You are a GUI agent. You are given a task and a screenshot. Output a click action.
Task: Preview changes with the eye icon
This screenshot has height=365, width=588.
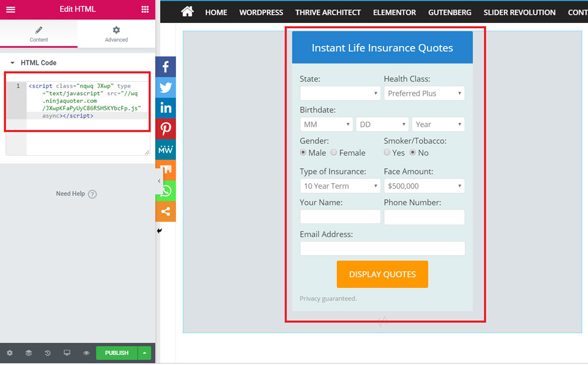[86, 353]
